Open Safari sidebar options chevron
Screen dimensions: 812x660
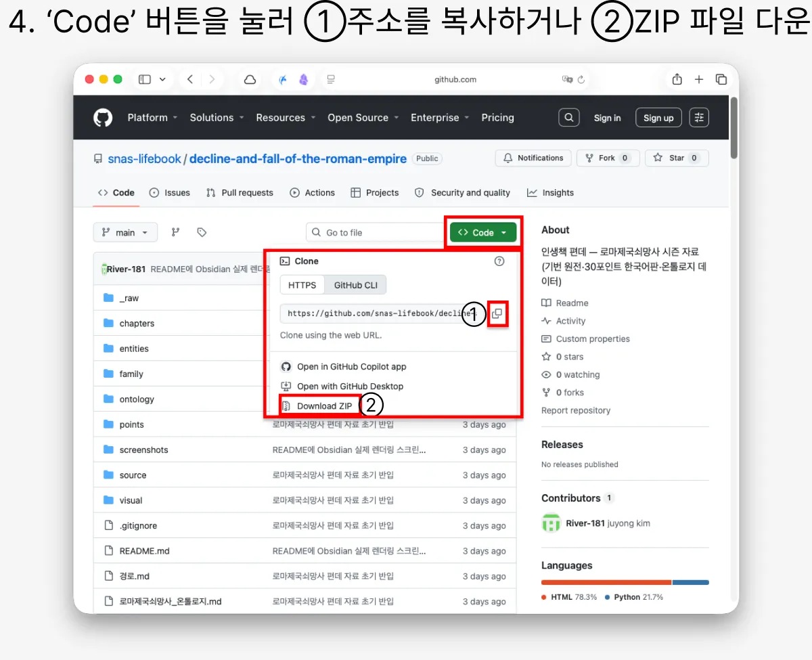pos(162,79)
